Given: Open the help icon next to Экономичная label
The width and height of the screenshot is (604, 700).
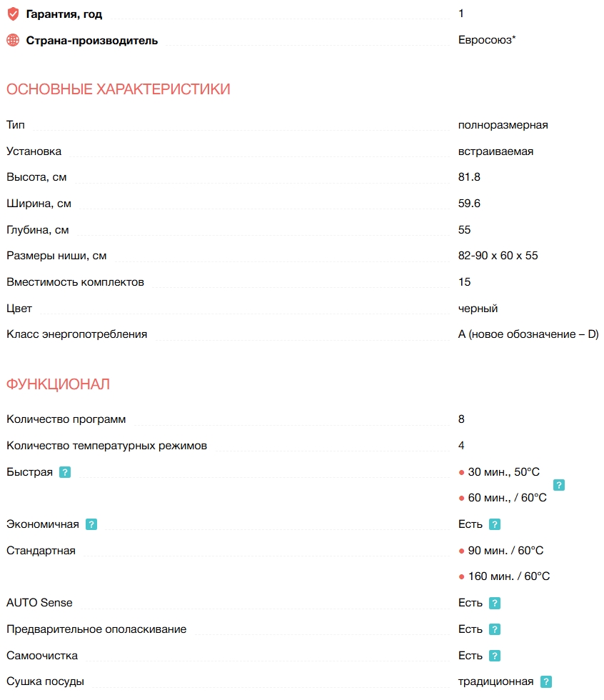Looking at the screenshot, I should (x=91, y=524).
